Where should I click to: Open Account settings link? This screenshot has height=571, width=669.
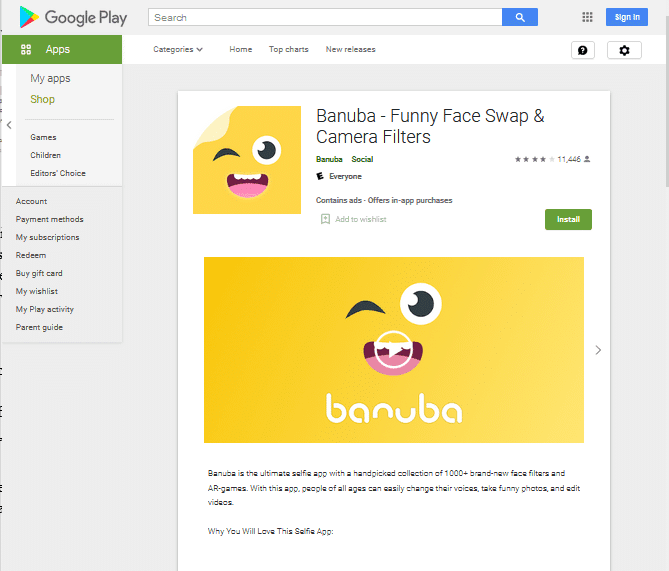[x=32, y=201]
